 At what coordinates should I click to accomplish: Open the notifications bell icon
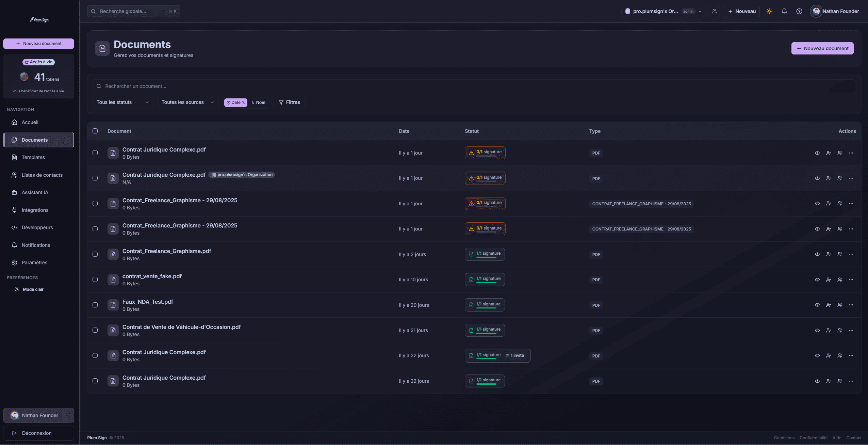click(x=784, y=11)
